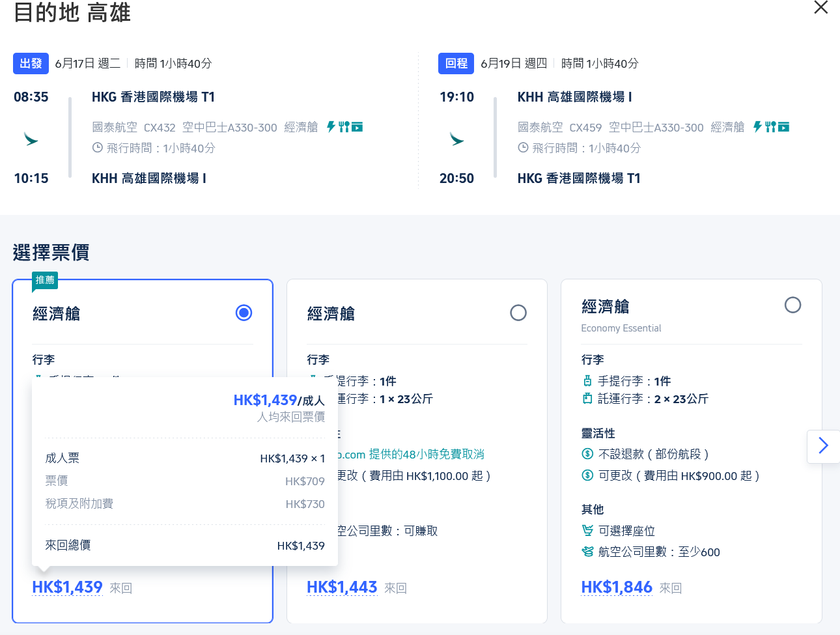Select the HK$1,443 經濟艙 fare radio button

[518, 313]
